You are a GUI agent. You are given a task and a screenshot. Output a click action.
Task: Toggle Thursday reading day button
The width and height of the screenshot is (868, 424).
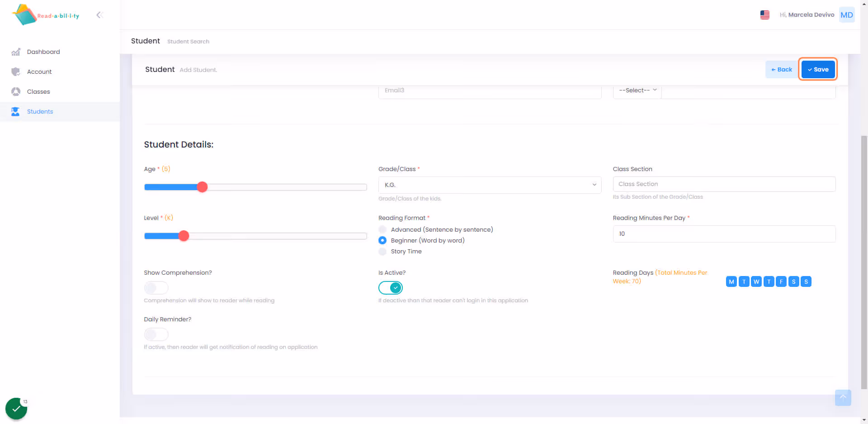[x=769, y=281]
